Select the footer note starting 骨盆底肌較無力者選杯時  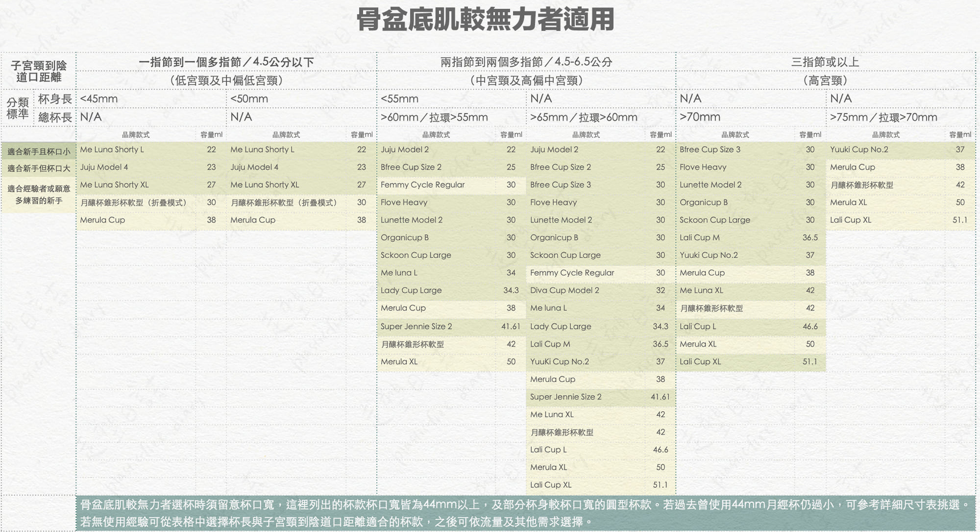525,505
